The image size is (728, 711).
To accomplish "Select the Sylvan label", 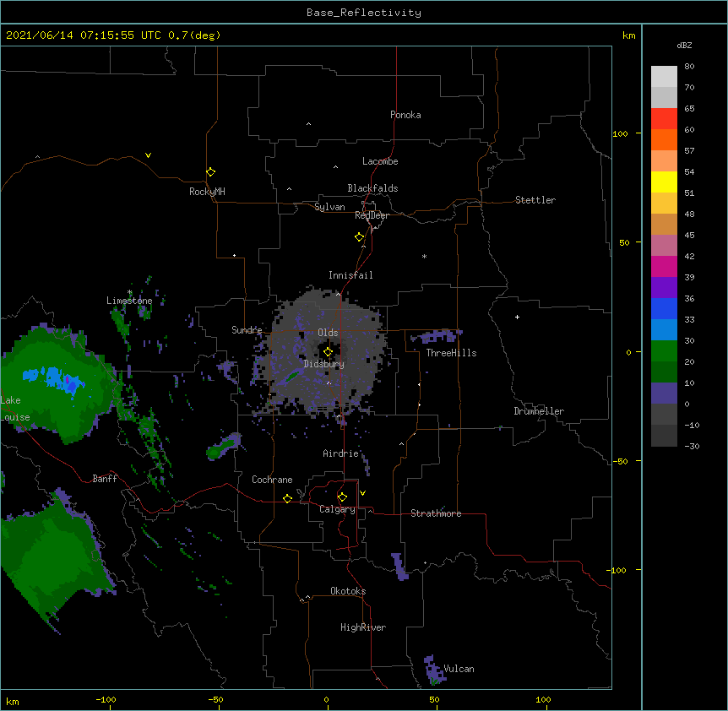I will coord(329,207).
